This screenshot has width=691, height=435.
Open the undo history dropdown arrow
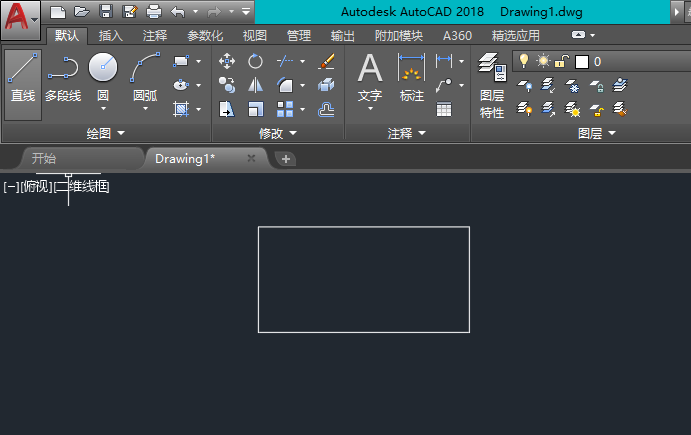(195, 12)
